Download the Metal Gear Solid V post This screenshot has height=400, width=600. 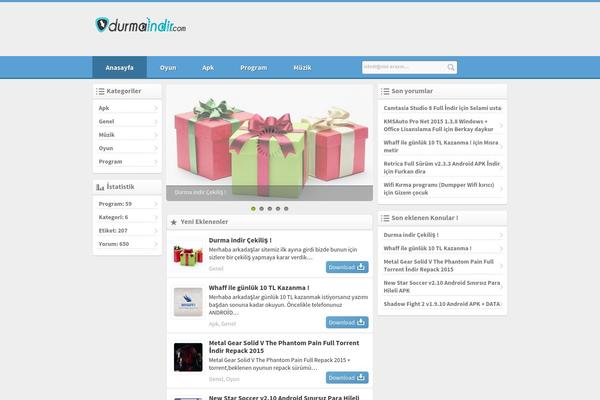pos(347,378)
